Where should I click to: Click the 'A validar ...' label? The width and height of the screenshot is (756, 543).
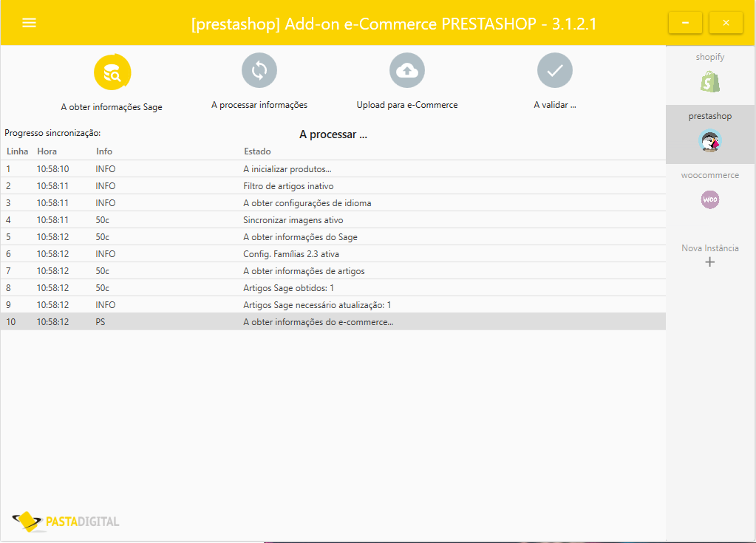coord(555,105)
